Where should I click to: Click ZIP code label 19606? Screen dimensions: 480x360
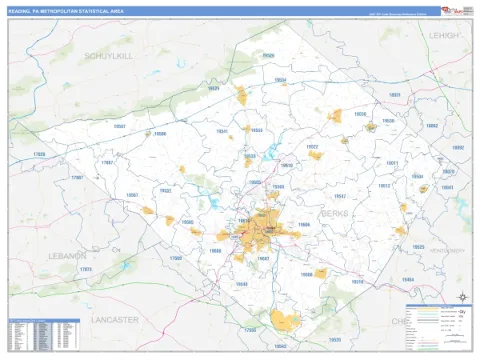point(304,225)
